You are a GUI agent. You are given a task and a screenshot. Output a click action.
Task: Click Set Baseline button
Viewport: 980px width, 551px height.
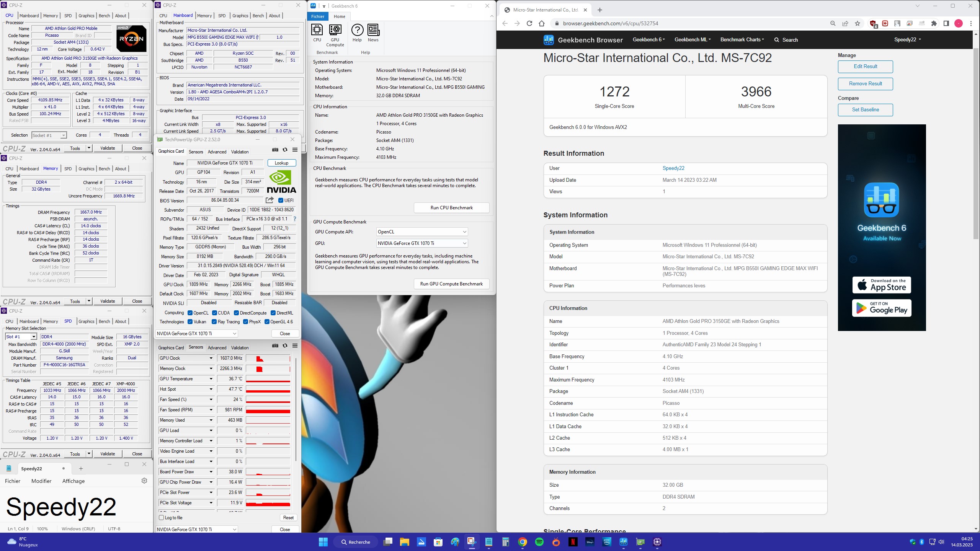pos(865,109)
